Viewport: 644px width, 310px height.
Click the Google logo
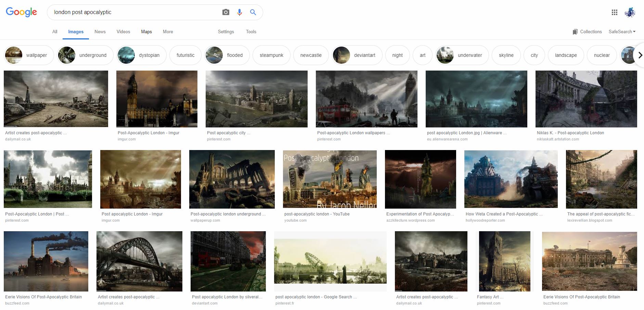pyautogui.click(x=21, y=12)
